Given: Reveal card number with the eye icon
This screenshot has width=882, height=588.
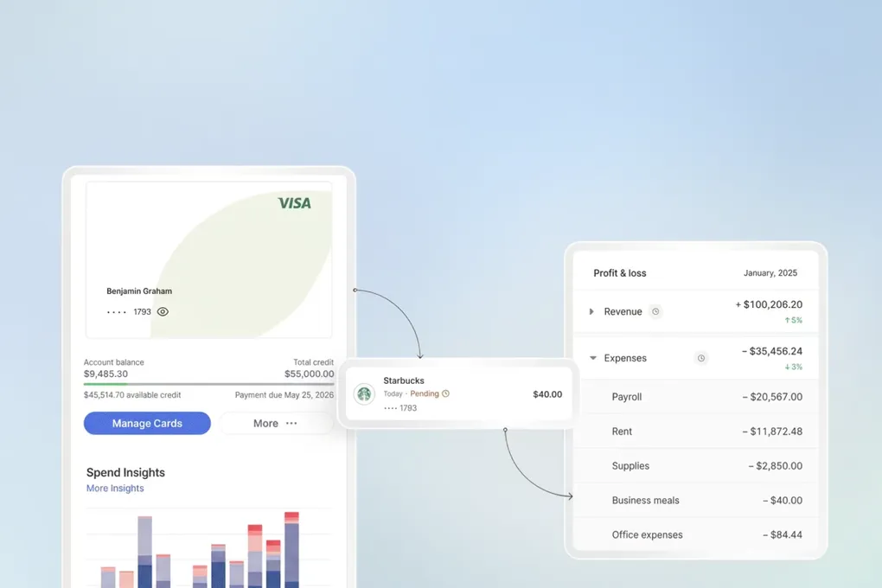Looking at the screenshot, I should pyautogui.click(x=163, y=311).
